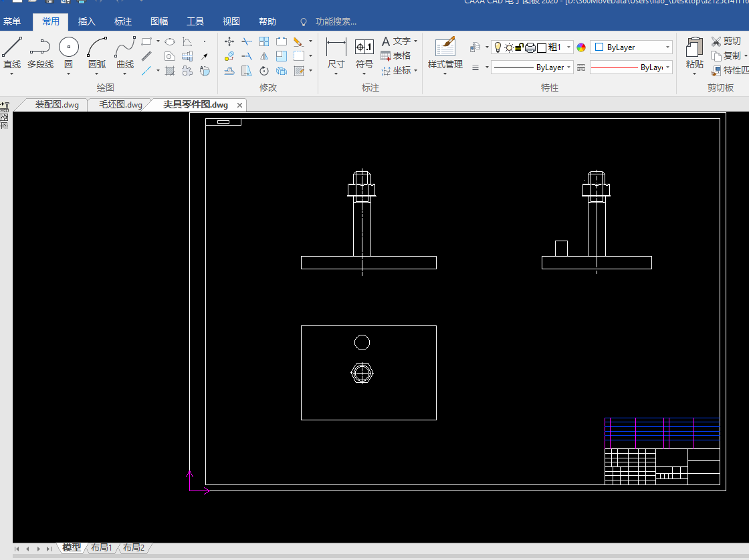Click the 文字 text button
This screenshot has width=749, height=560.
pos(396,41)
